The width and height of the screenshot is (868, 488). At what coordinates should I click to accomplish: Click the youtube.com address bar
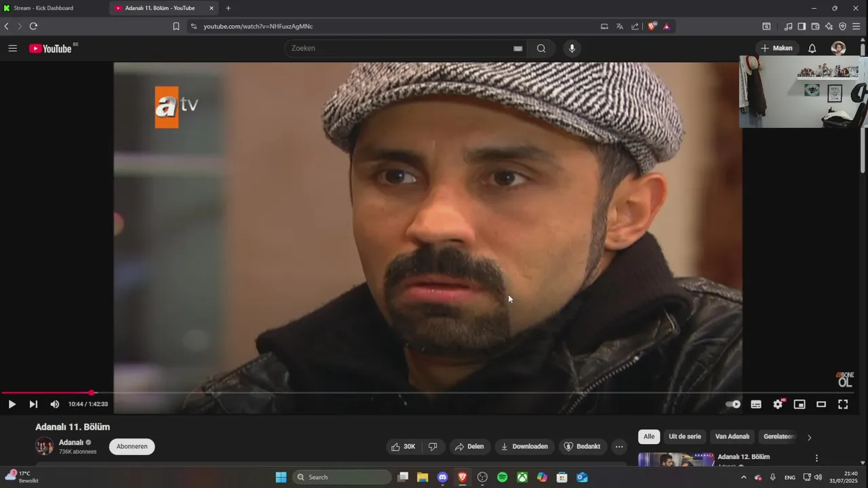[393, 26]
